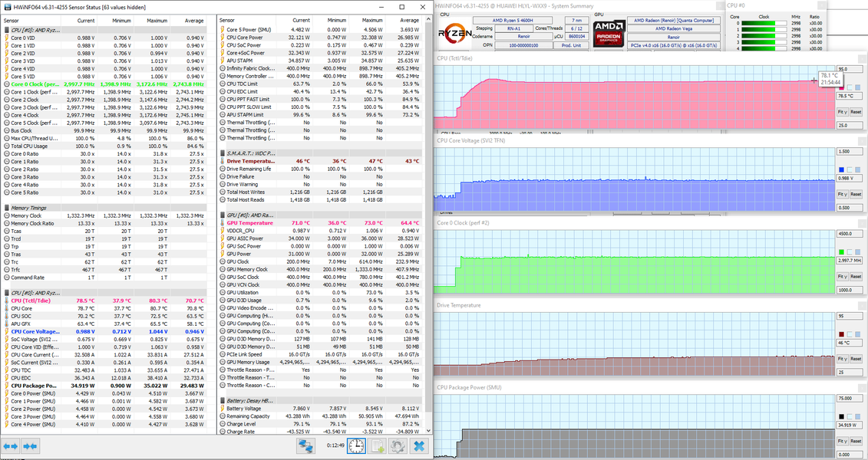The width and height of the screenshot is (868, 460).
Task: Click the icon beside Battery Voltage row
Action: [223, 409]
